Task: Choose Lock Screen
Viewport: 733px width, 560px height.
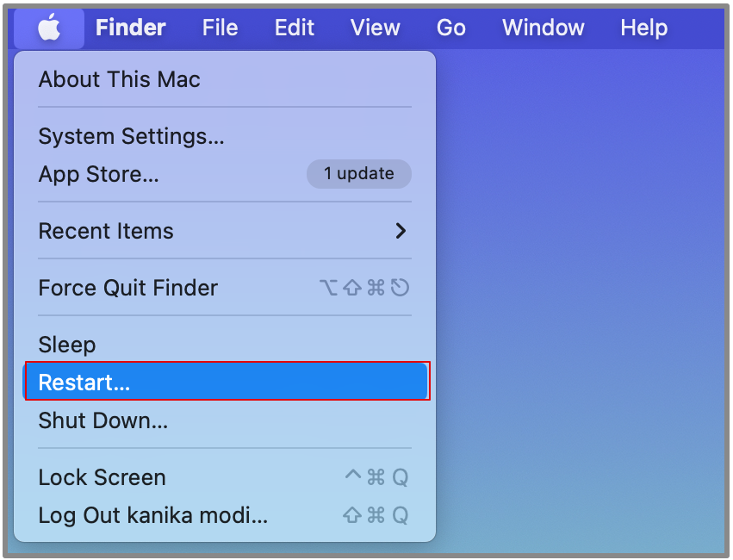Action: 102,477
